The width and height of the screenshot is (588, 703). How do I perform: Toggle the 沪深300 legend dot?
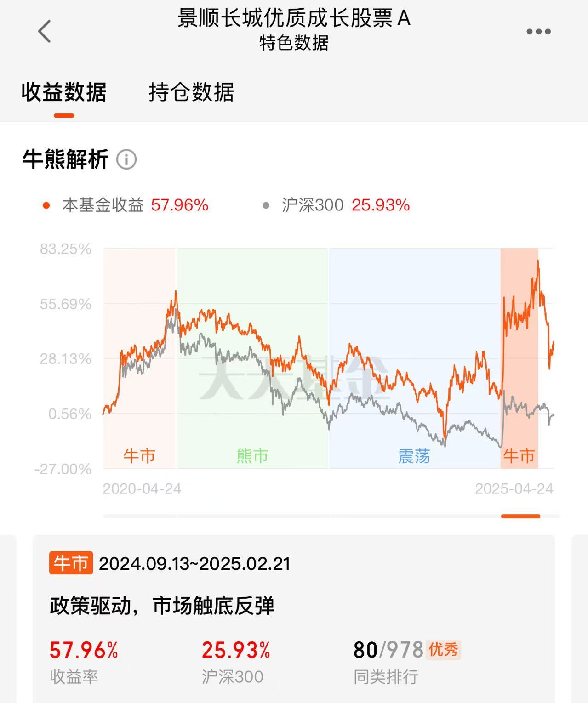pyautogui.click(x=266, y=205)
